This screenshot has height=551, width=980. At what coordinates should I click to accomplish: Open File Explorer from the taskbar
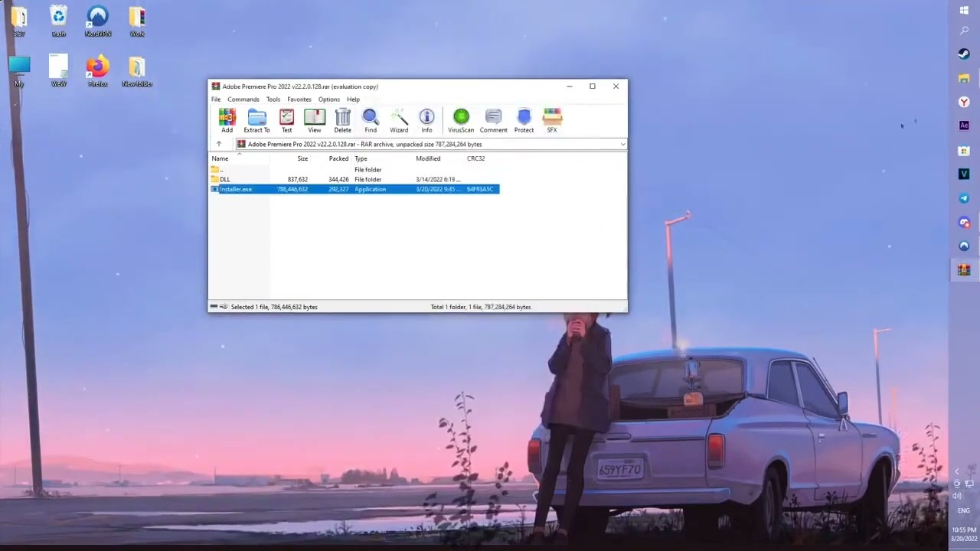(x=964, y=78)
